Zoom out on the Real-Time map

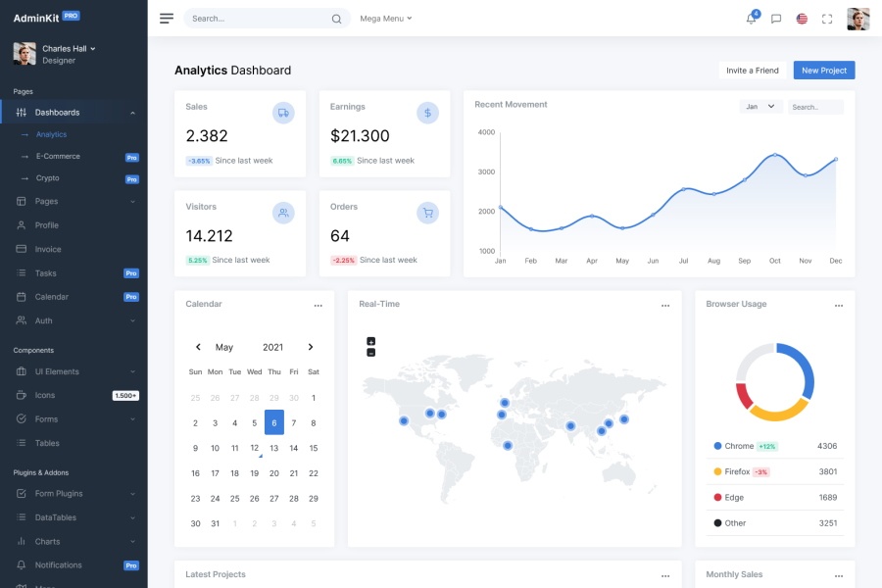pos(368,353)
